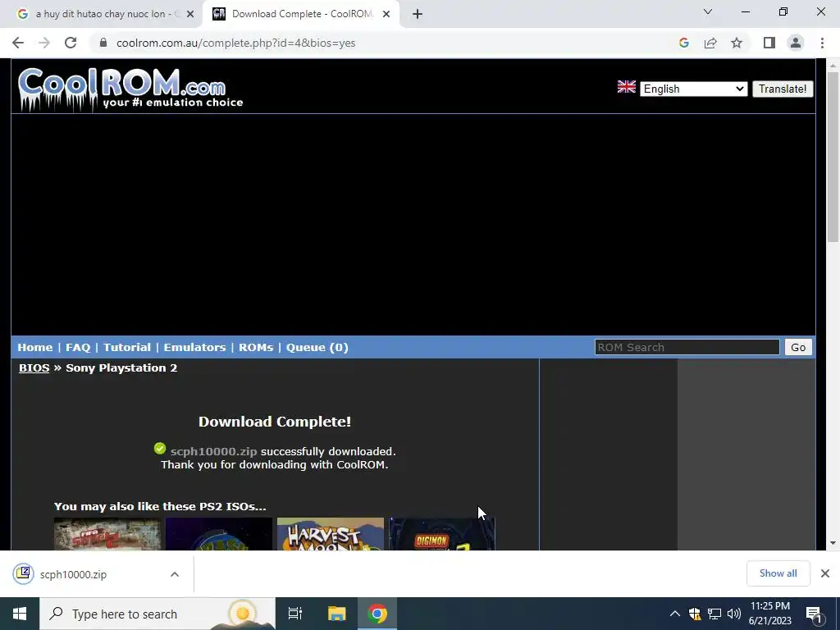The width and height of the screenshot is (840, 630).
Task: Show all downloads
Action: pos(778,573)
